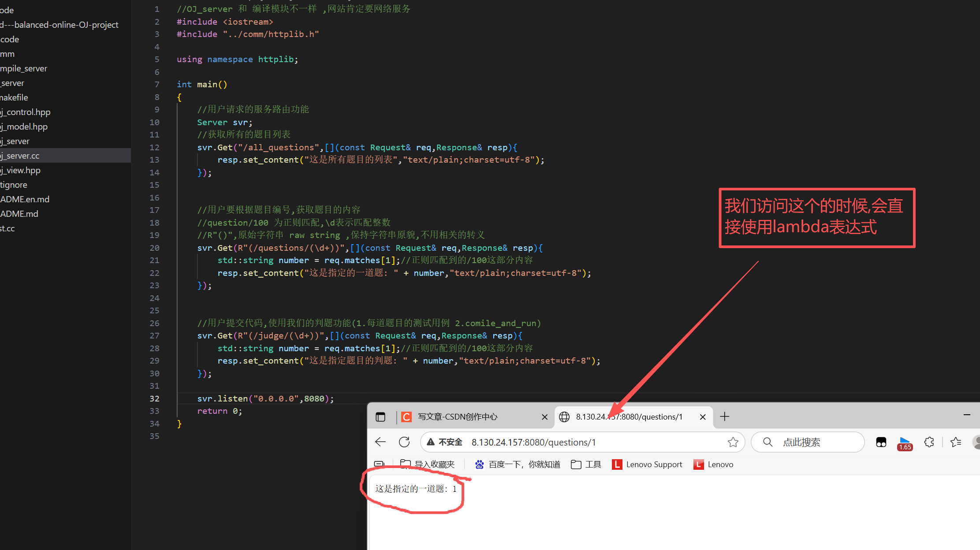Image resolution: width=980 pixels, height=550 pixels.
Task: Close the questions/1 browser tab
Action: pyautogui.click(x=703, y=417)
